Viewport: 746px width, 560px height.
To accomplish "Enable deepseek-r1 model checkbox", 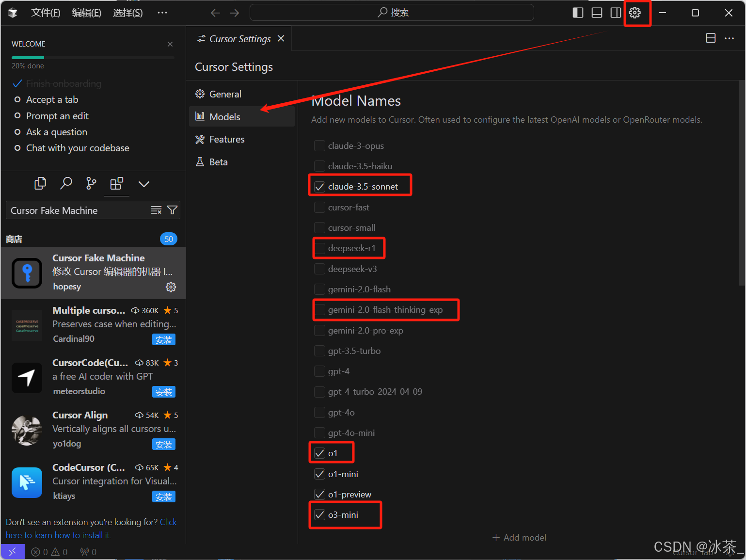I will (319, 248).
